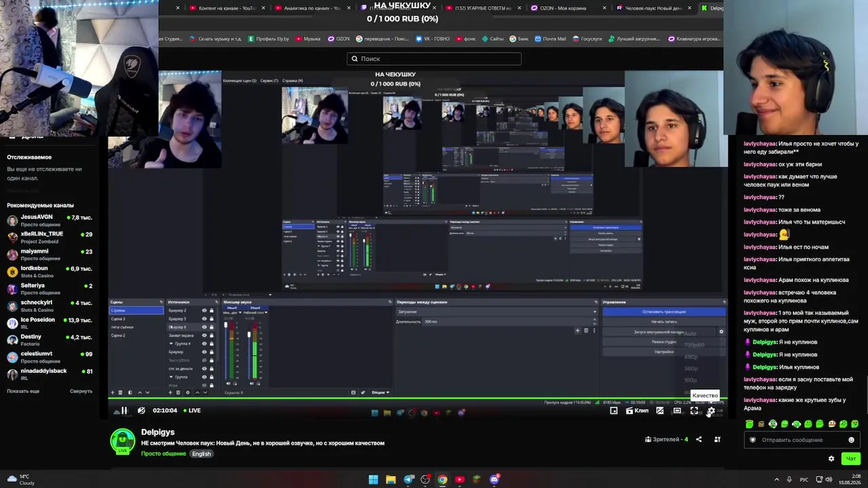Open xBeRLINx_TRUE recommended channel
The image size is (868, 488).
click(x=51, y=237)
